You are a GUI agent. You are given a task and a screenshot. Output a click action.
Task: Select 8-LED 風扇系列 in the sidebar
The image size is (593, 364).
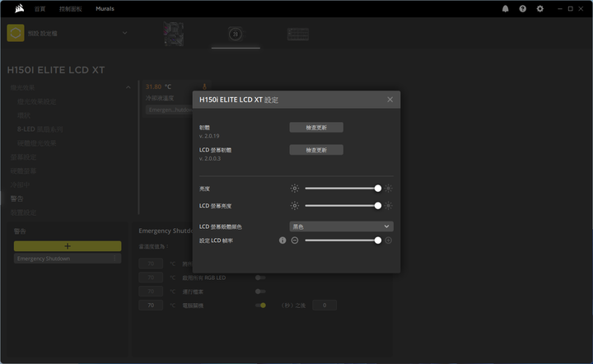click(40, 129)
